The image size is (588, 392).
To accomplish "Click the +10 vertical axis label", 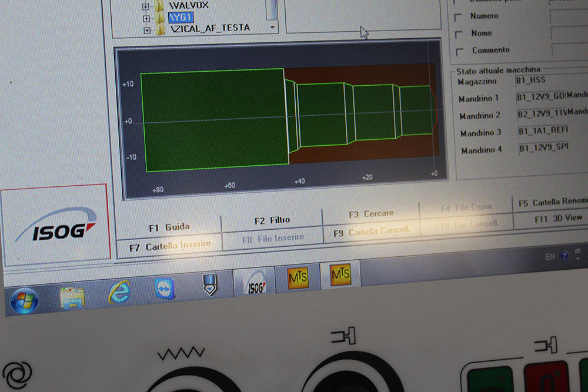I will click(x=128, y=84).
